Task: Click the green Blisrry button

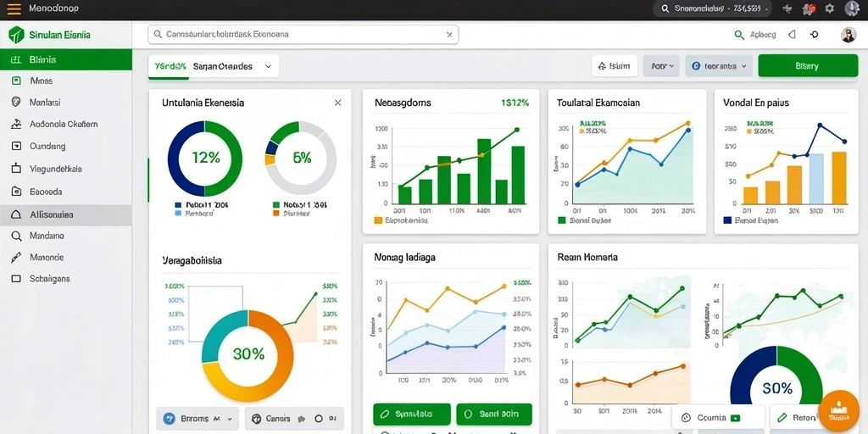Action: pos(808,66)
